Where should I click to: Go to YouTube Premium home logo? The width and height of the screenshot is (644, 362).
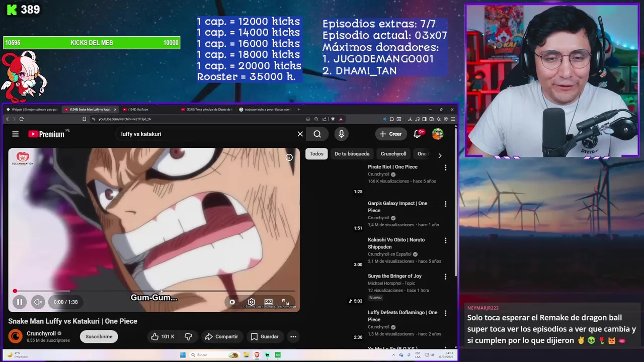[46, 134]
